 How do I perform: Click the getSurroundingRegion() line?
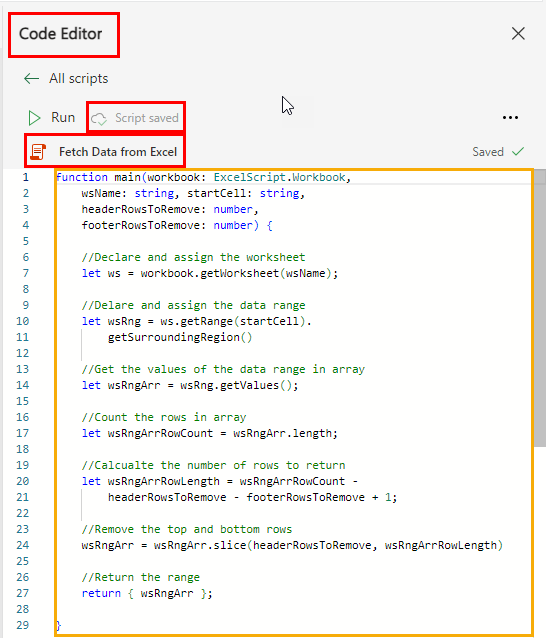click(180, 337)
